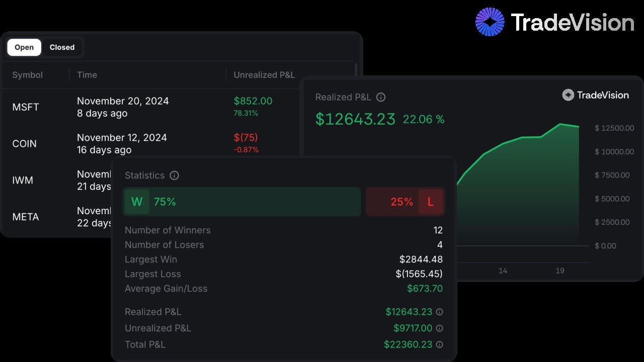Click the -0.87% loss percentage
This screenshot has height=362, width=644.
246,150
